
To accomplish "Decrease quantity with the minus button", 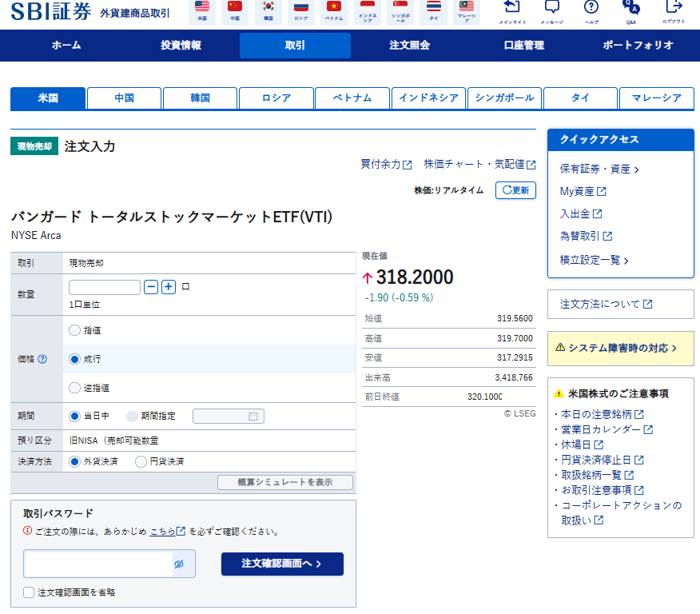I will [x=151, y=287].
